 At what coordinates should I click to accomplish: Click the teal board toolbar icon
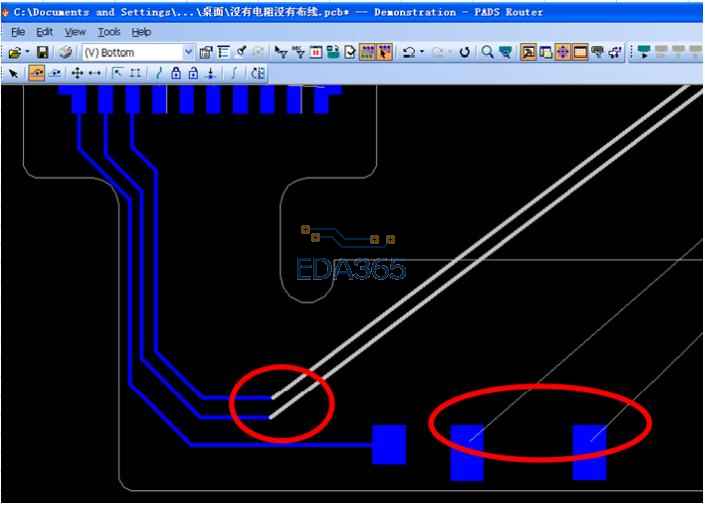click(x=333, y=53)
